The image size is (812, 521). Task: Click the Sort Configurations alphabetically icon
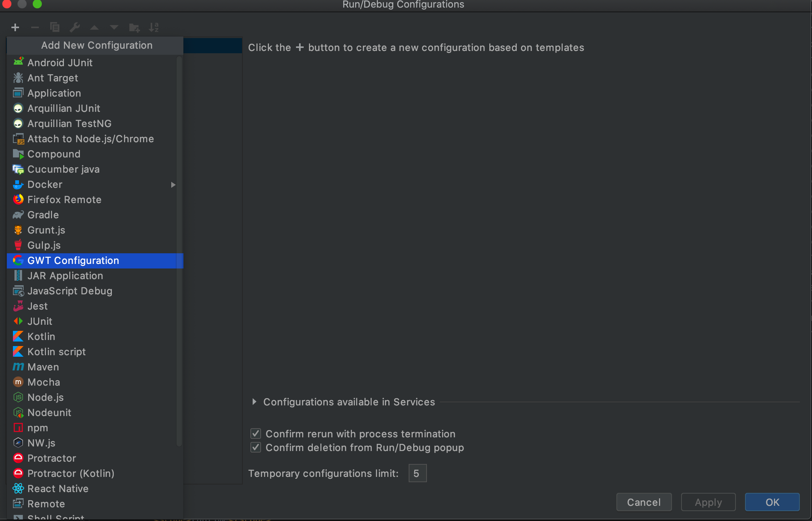pos(154,27)
